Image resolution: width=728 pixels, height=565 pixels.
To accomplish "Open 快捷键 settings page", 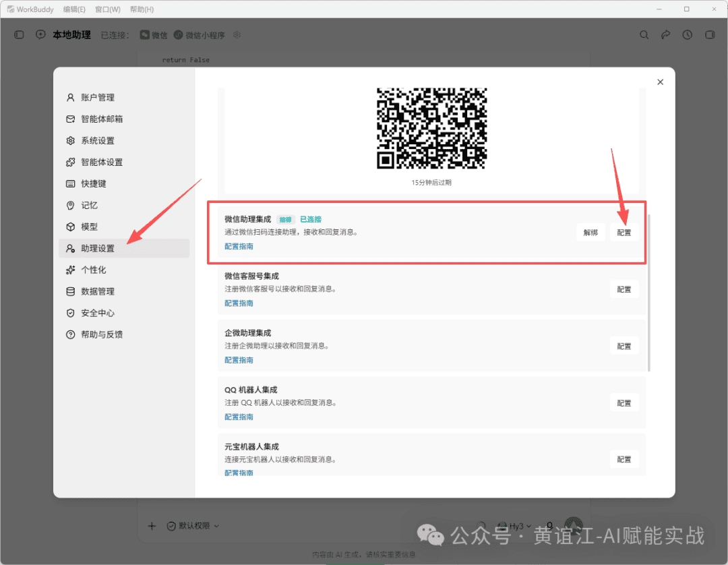I will (x=124, y=183).
